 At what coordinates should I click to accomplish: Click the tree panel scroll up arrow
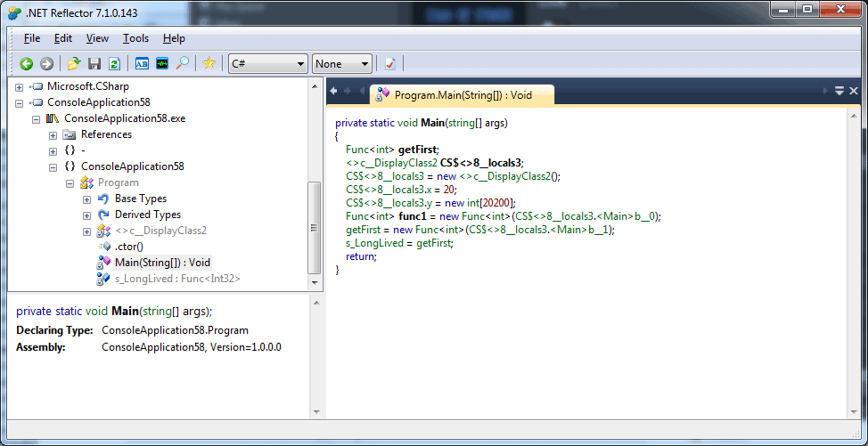click(315, 85)
